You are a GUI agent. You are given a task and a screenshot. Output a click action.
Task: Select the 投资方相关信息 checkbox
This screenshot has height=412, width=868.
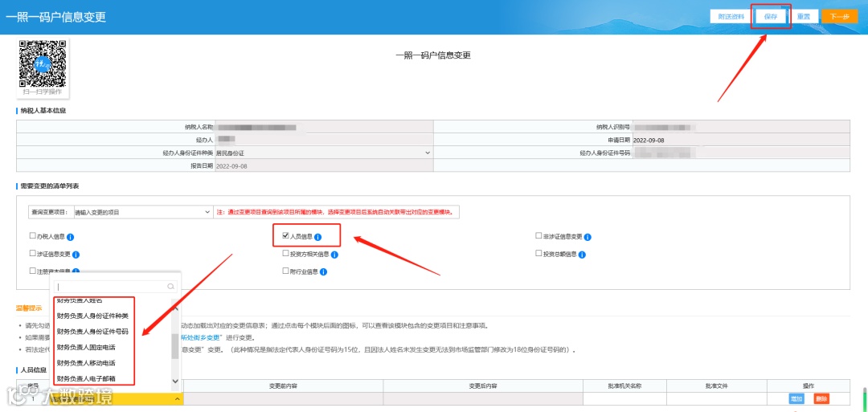click(x=285, y=254)
